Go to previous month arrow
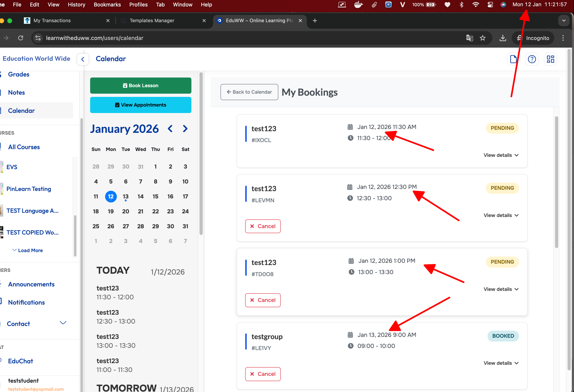Screen dimensions: 574x392 [x=170, y=129]
